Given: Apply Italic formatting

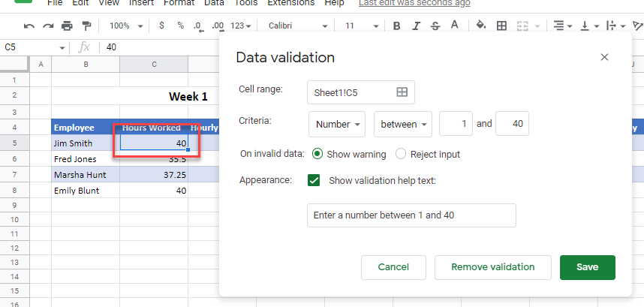Looking at the screenshot, I should pyautogui.click(x=416, y=26).
